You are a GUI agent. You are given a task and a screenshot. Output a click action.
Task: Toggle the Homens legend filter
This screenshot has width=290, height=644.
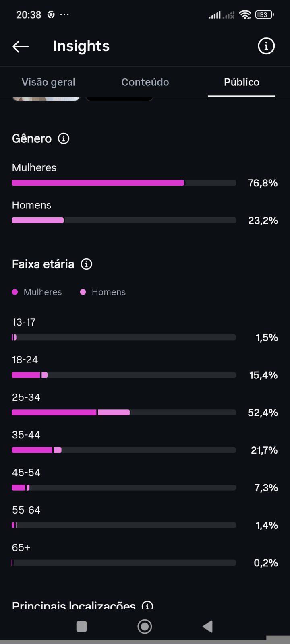(x=103, y=292)
